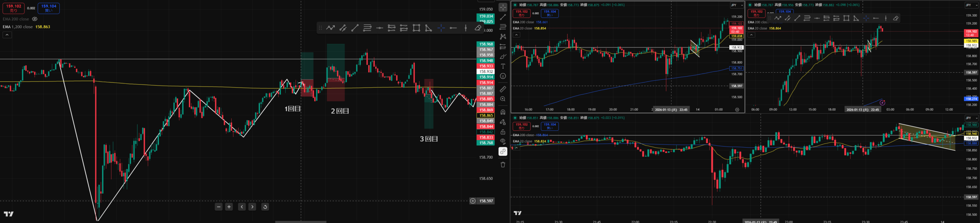
Task: Reset the chart view with the reset arrow
Action: click(265, 207)
